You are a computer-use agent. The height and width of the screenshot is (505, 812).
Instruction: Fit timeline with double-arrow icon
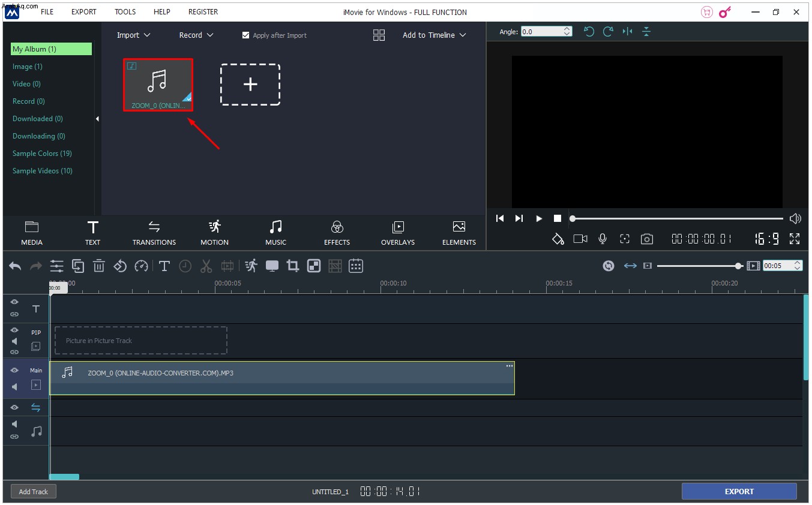(x=630, y=266)
